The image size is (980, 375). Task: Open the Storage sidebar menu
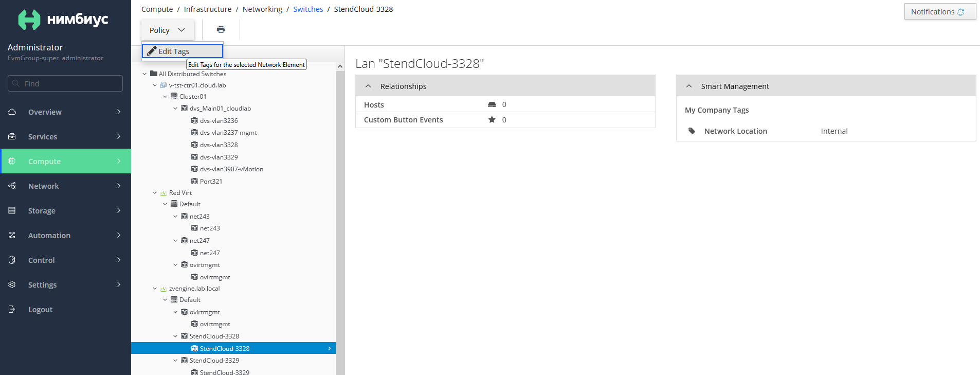click(65, 210)
